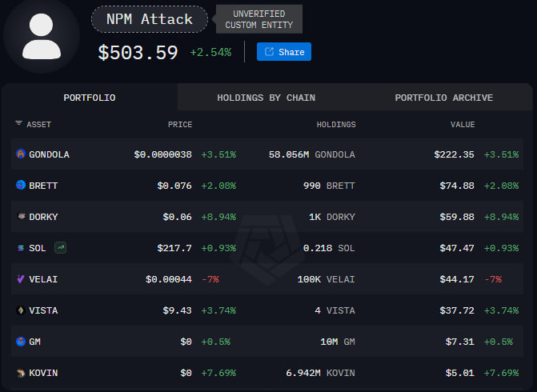Click the 4 VISTA holdings
This screenshot has width=537, height=392.
pyautogui.click(x=335, y=310)
